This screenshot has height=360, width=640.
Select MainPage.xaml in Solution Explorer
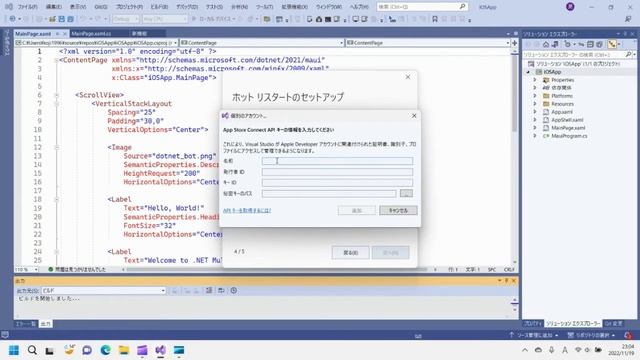[568, 128]
